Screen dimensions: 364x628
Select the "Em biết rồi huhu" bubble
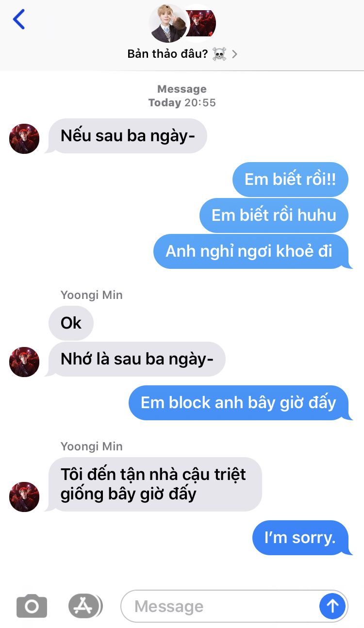pos(274,215)
